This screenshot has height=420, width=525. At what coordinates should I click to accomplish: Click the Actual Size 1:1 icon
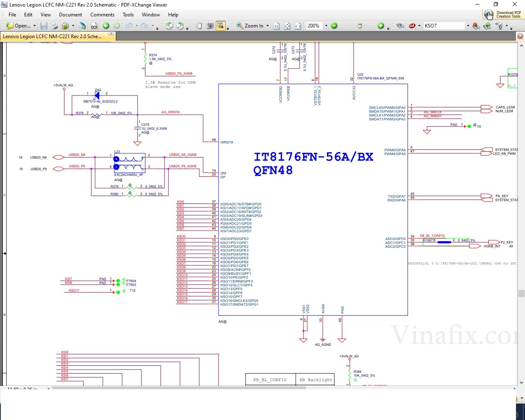[x=276, y=26]
